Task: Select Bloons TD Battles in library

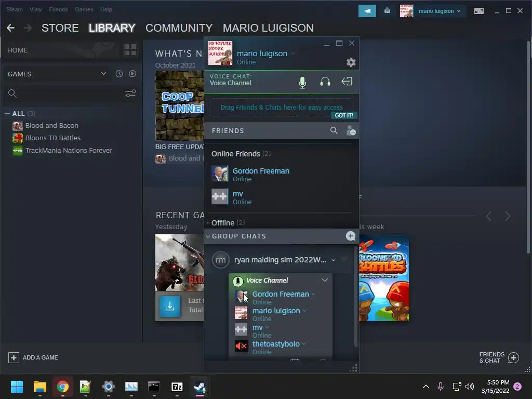Action: click(x=53, y=138)
